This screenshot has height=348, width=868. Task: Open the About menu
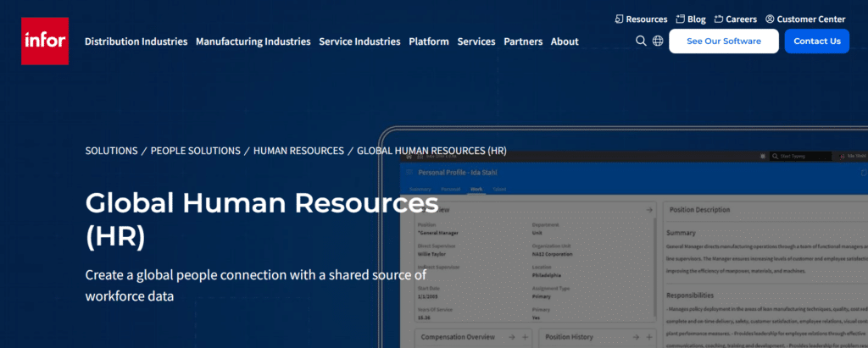[565, 41]
